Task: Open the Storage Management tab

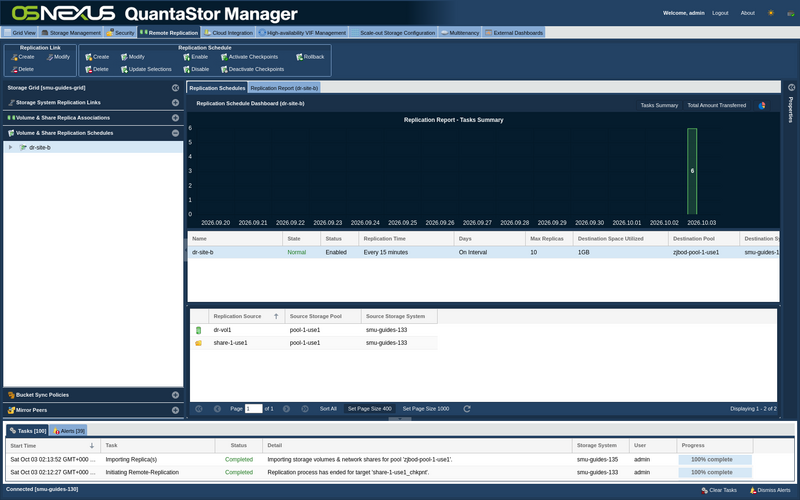Action: (71, 32)
